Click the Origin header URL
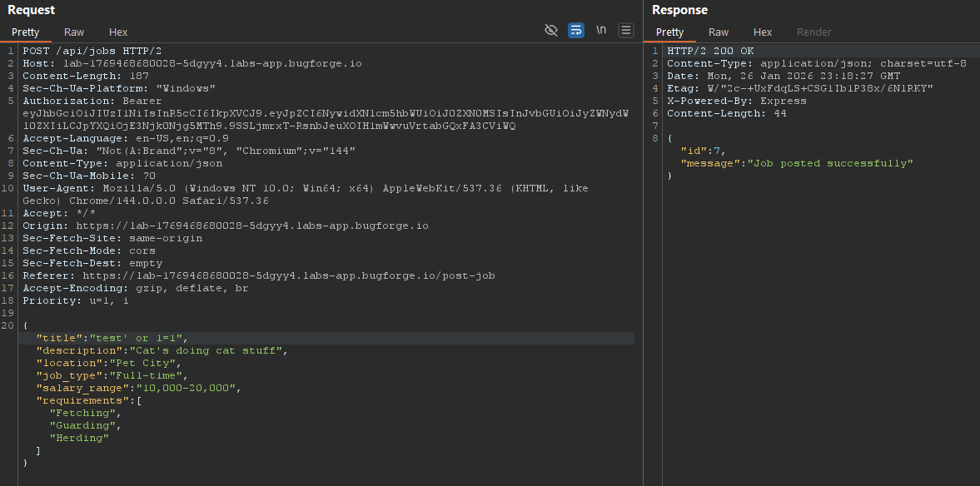 (252, 226)
